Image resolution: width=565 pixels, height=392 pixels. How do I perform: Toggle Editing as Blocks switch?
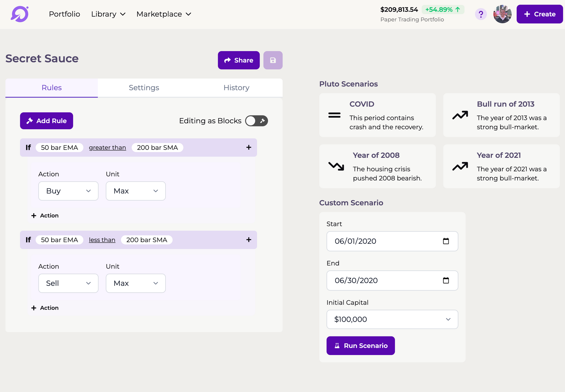coord(256,121)
